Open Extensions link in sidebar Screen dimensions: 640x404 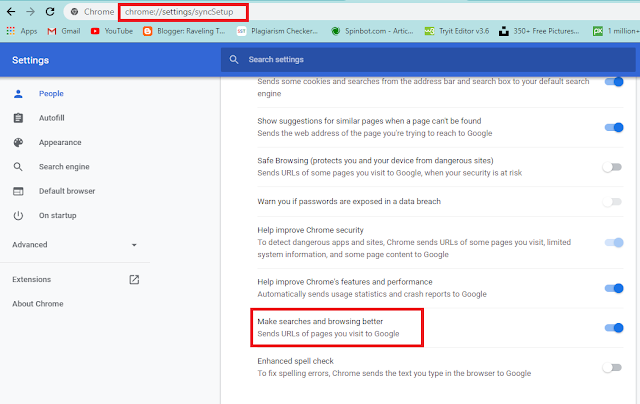click(31, 280)
